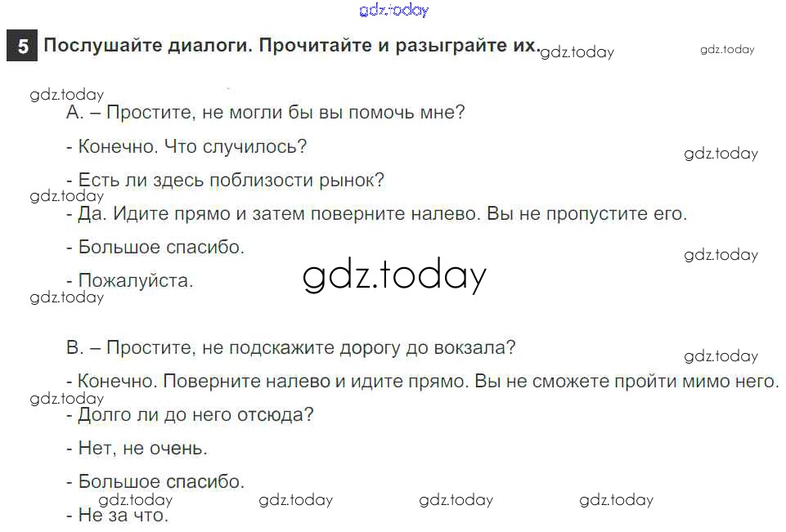Click the question "Долго ли до него отсюда?"
The width and height of the screenshot is (786, 532).
(x=191, y=414)
